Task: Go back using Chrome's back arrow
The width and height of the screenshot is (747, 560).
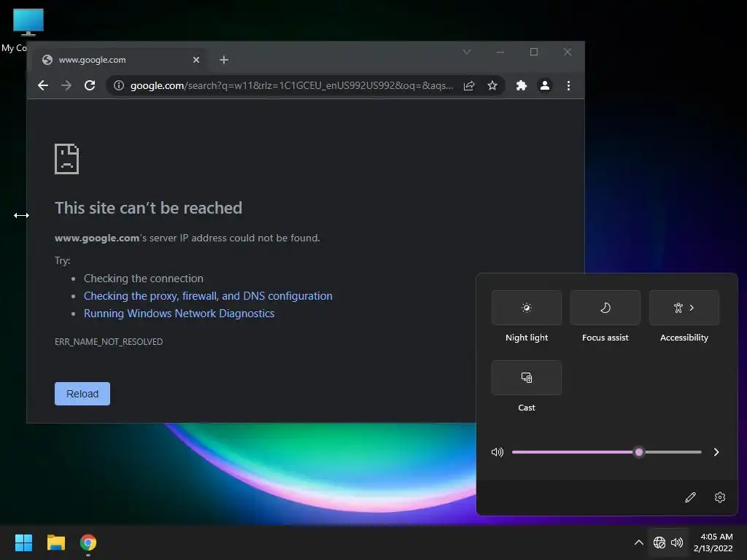Action: [x=43, y=85]
